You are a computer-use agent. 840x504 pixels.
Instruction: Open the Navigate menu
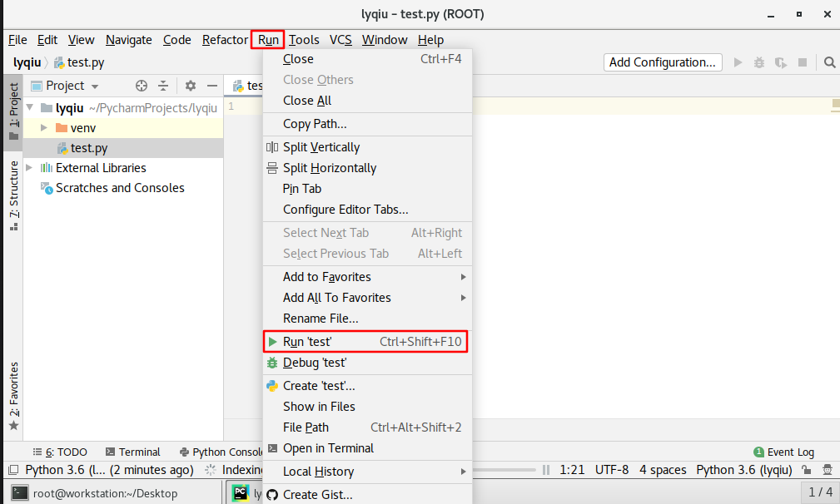click(128, 40)
